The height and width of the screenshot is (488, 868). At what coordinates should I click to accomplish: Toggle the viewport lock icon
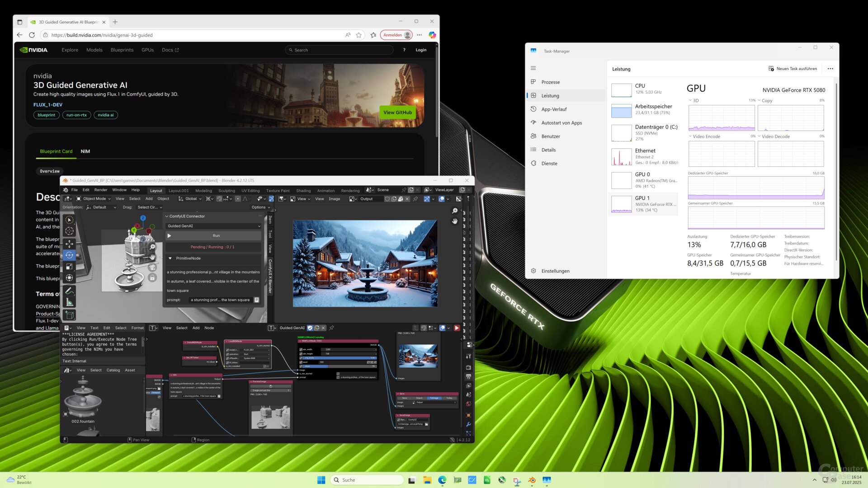(152, 277)
